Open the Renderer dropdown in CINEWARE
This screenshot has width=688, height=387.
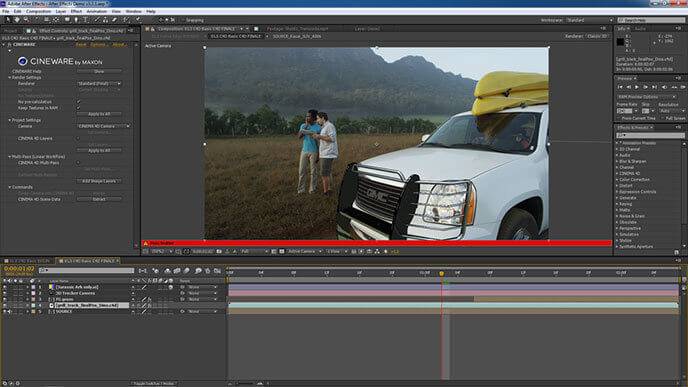[x=99, y=83]
